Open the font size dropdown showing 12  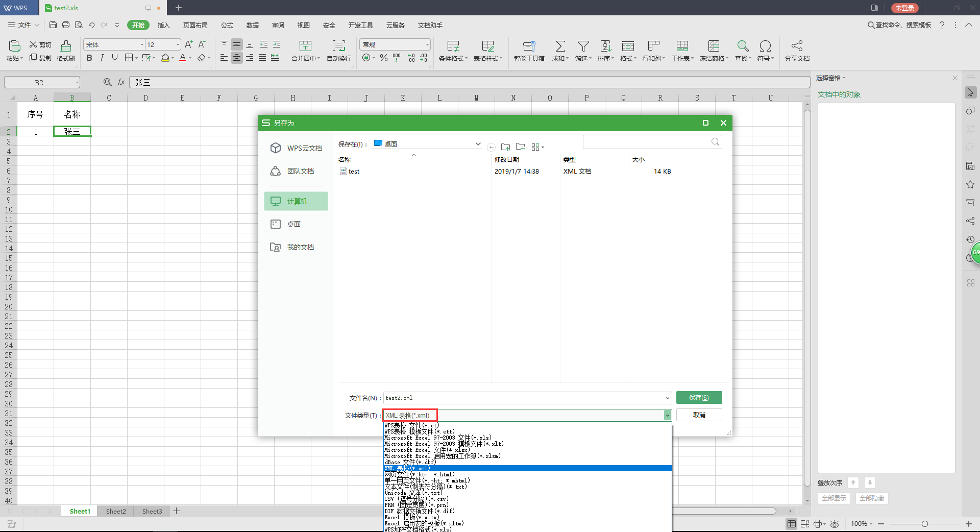pyautogui.click(x=178, y=45)
